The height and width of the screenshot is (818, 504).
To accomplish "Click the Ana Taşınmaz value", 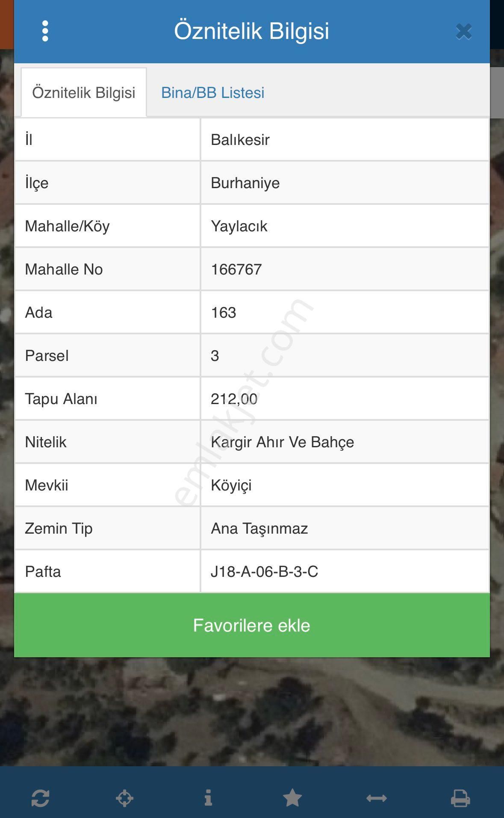I will (259, 529).
